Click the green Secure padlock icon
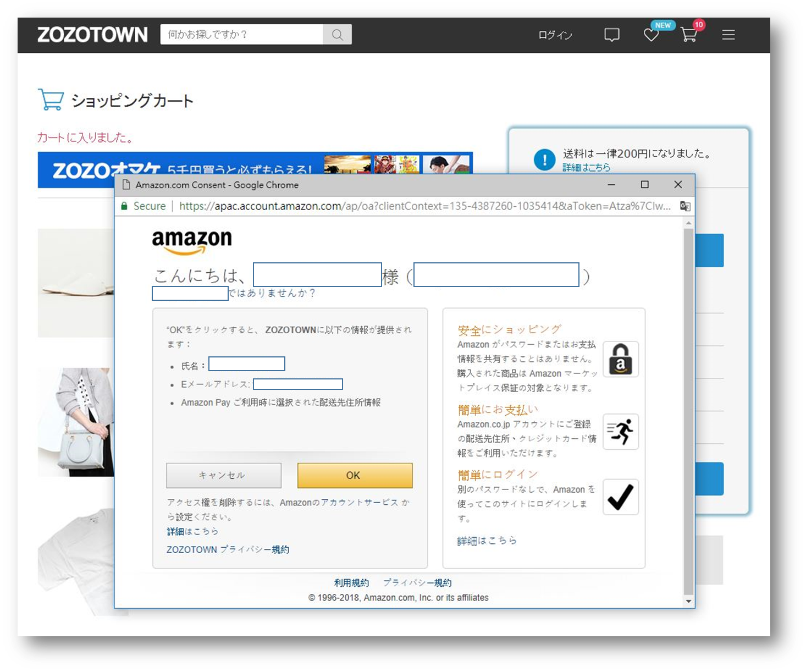This screenshot has height=672, width=806. 124,206
